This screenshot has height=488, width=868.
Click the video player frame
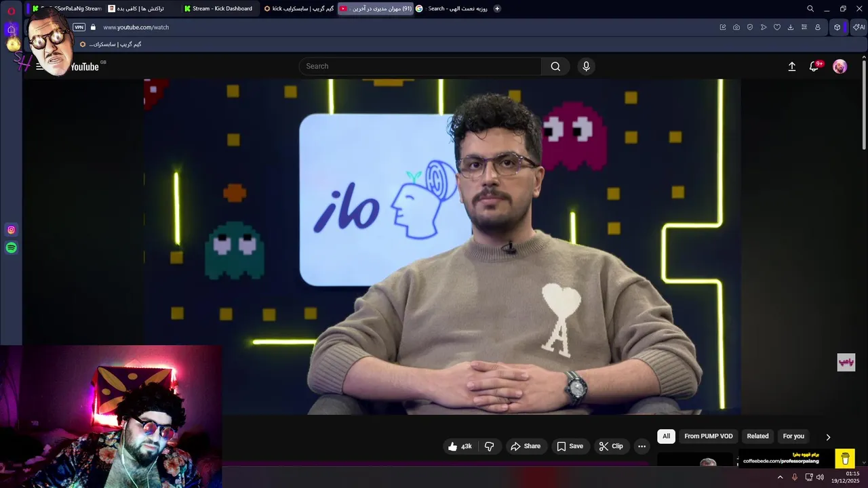click(442, 247)
